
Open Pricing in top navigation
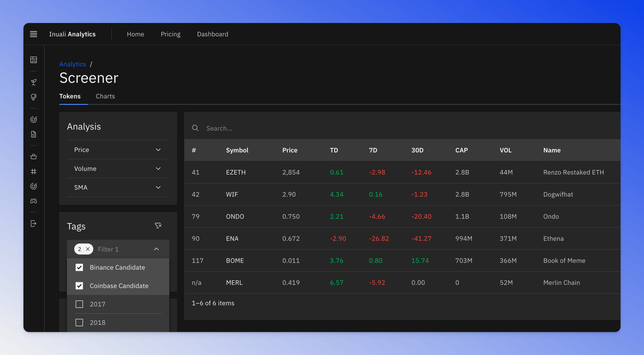tap(170, 34)
